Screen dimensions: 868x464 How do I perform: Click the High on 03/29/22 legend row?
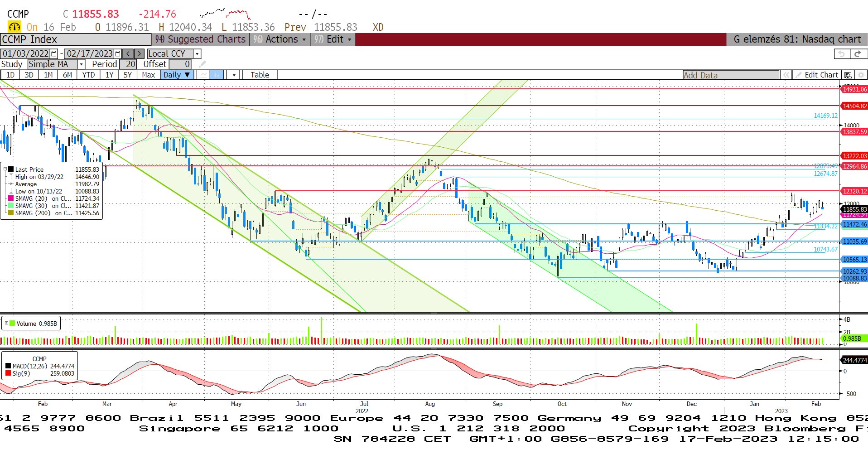coord(54,177)
